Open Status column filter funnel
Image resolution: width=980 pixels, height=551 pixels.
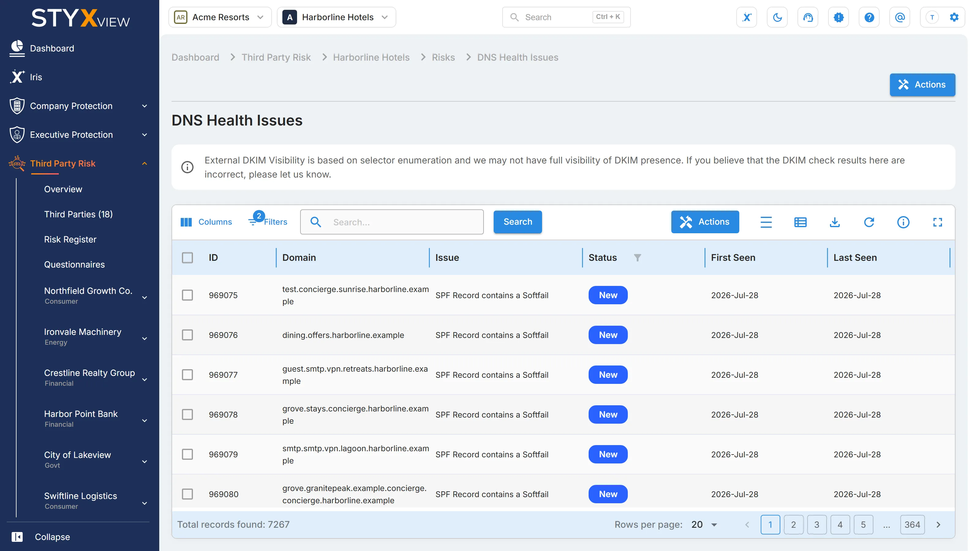tap(637, 258)
